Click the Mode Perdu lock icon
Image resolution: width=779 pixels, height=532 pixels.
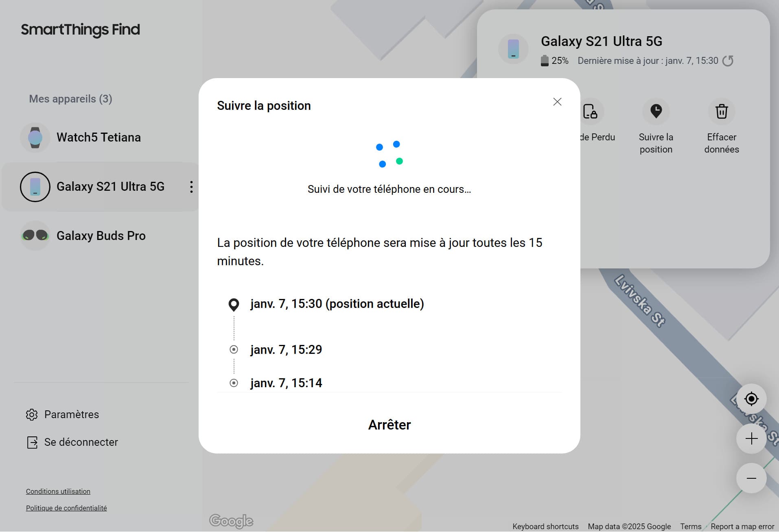tap(590, 111)
